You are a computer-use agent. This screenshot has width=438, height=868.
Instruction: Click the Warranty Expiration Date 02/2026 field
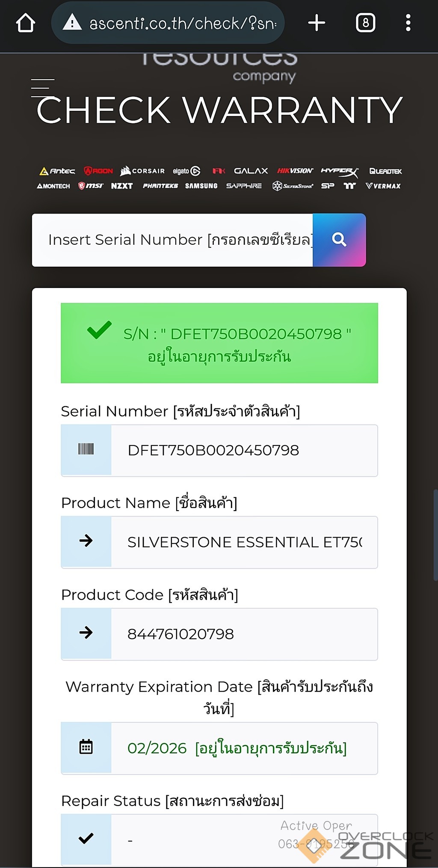[244, 748]
